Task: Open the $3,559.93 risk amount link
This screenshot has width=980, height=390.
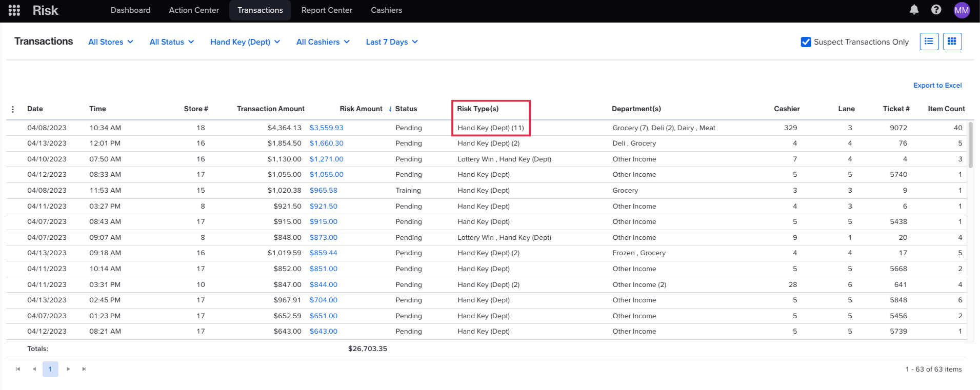Action: 326,128
